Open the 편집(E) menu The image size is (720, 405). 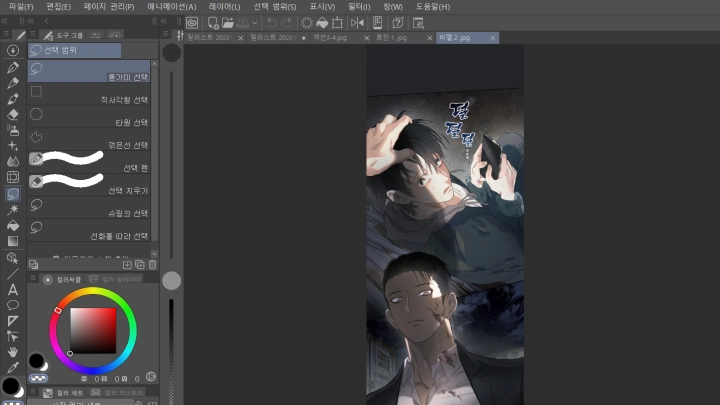[58, 6]
